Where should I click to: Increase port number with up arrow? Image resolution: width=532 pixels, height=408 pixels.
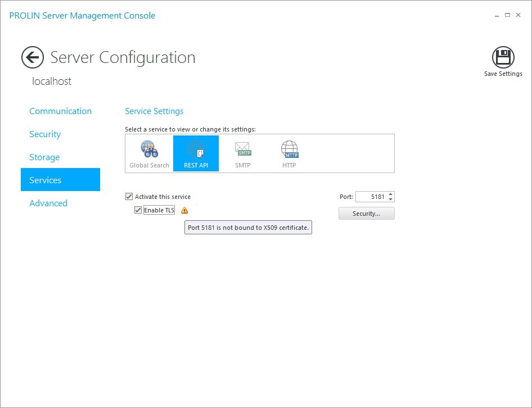(x=391, y=194)
